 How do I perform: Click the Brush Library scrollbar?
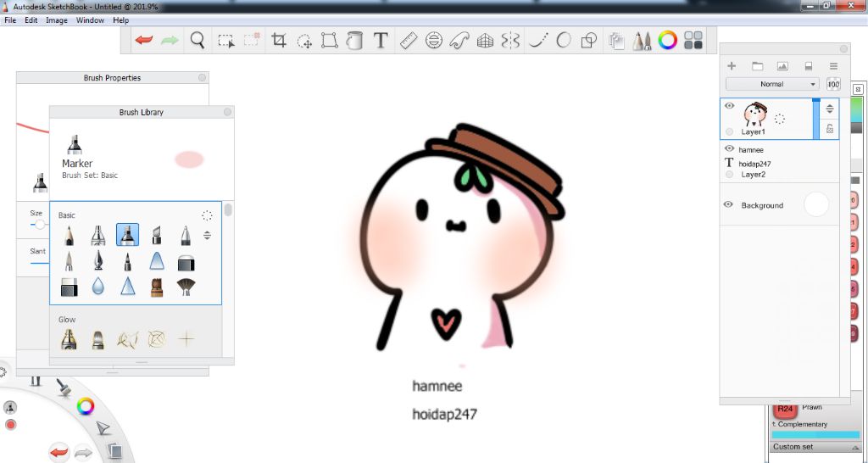coord(228,210)
